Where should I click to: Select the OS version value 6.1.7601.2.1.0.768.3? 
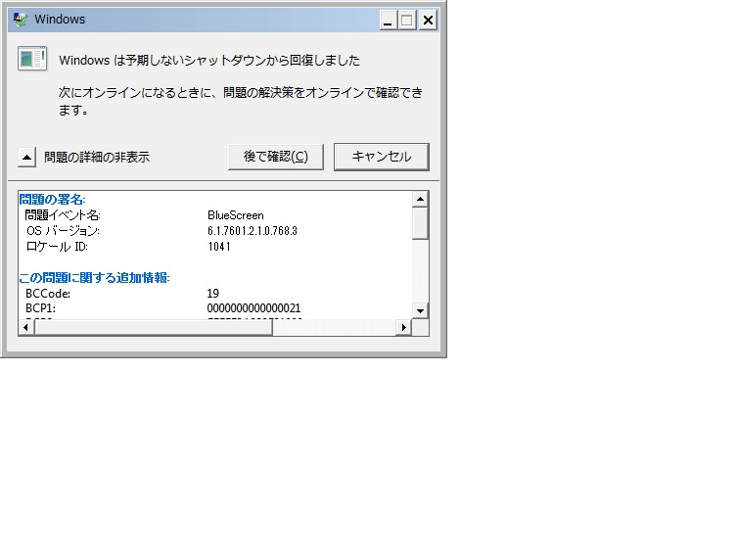point(253,231)
